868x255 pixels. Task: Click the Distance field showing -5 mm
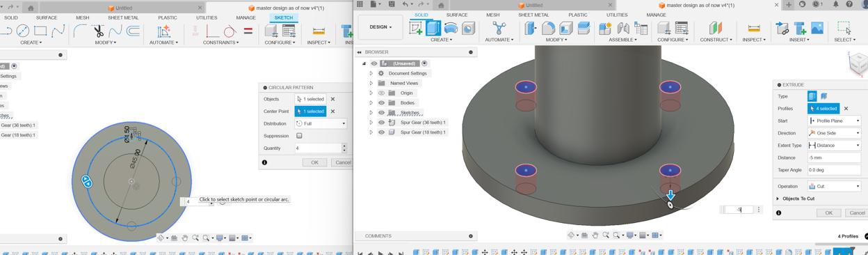click(x=834, y=157)
